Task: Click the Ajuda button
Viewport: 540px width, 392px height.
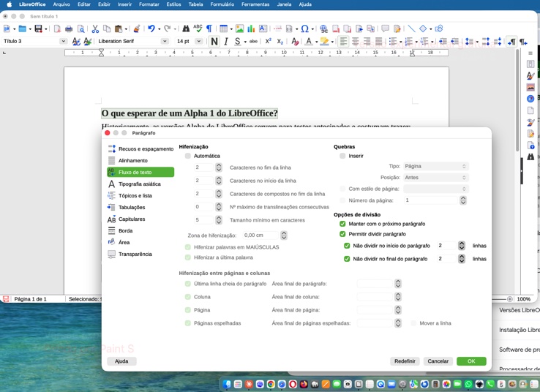Action: [121, 361]
